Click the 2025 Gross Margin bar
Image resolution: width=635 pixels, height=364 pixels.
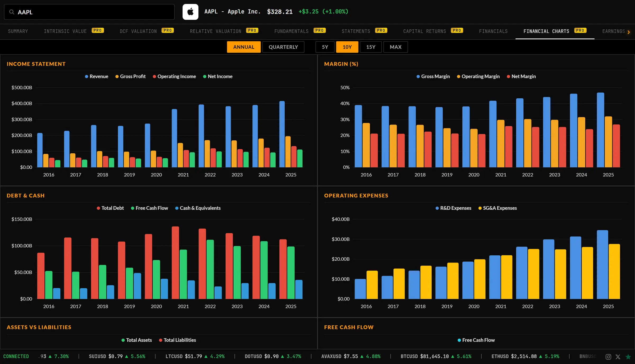pyautogui.click(x=601, y=130)
